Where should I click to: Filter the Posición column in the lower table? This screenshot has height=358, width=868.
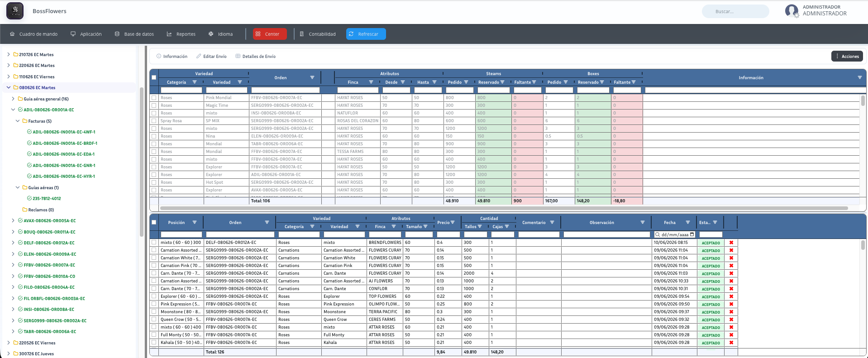(x=195, y=222)
